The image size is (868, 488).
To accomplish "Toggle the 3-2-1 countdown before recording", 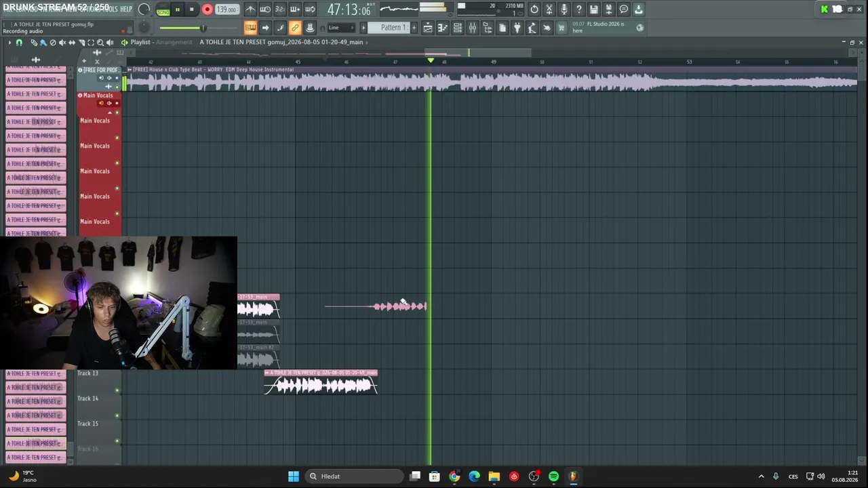I will (279, 9).
